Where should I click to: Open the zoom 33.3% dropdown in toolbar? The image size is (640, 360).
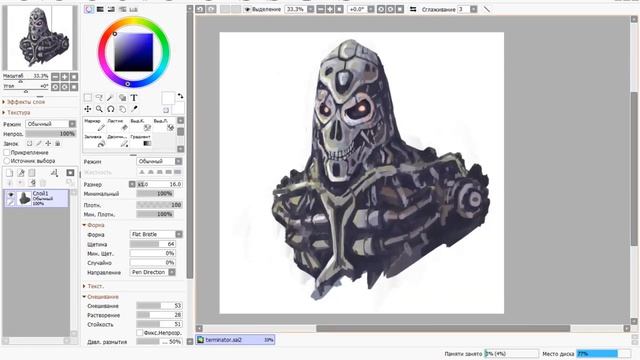[311, 9]
